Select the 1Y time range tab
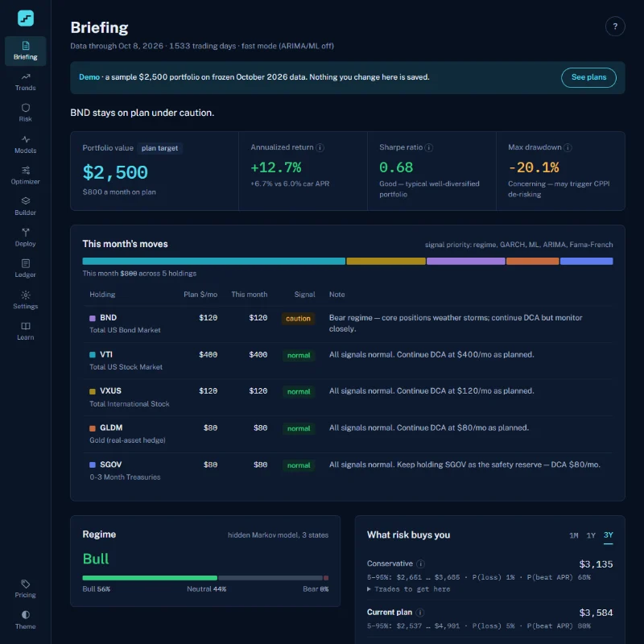644x644 pixels. [591, 535]
